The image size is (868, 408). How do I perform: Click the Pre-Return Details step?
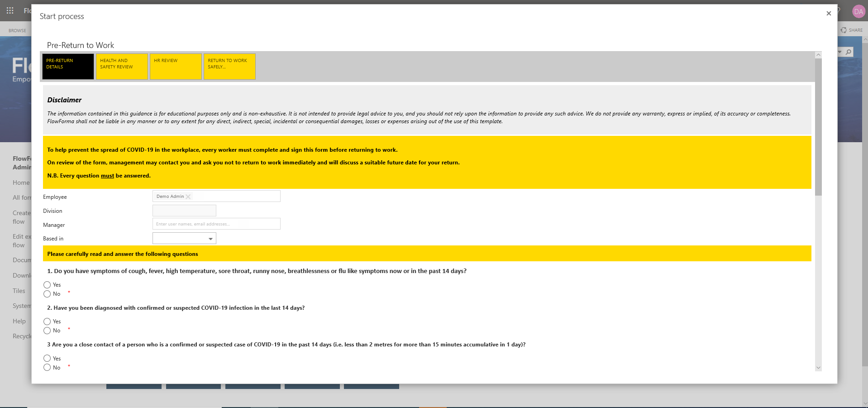(x=68, y=67)
